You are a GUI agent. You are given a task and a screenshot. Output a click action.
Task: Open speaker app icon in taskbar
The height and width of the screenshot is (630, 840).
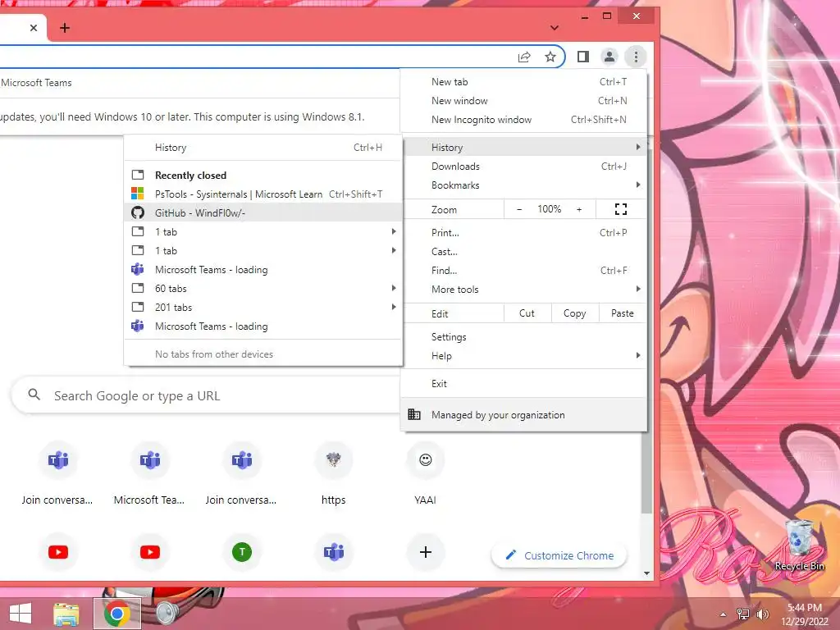[167, 614]
